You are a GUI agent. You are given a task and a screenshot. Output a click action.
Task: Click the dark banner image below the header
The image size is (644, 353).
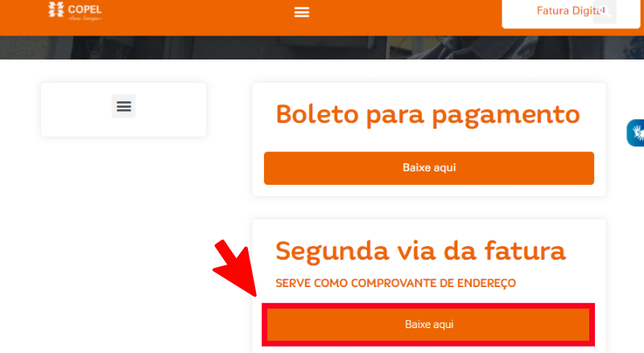pos(322,47)
